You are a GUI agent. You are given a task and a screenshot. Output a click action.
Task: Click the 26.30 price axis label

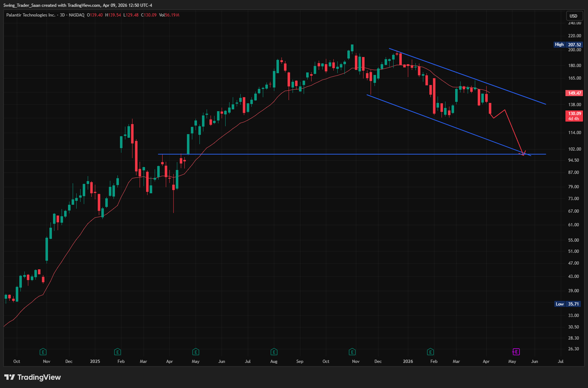point(574,349)
